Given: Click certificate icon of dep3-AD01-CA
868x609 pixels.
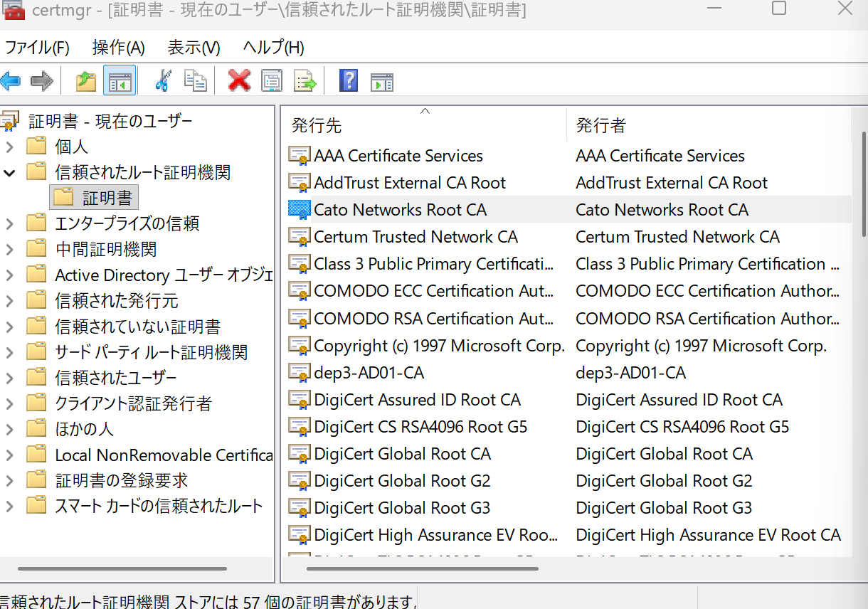Looking at the screenshot, I should point(300,373).
